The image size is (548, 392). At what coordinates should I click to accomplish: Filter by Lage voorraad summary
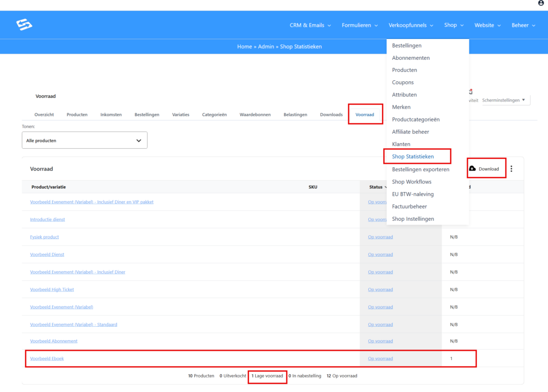268,376
